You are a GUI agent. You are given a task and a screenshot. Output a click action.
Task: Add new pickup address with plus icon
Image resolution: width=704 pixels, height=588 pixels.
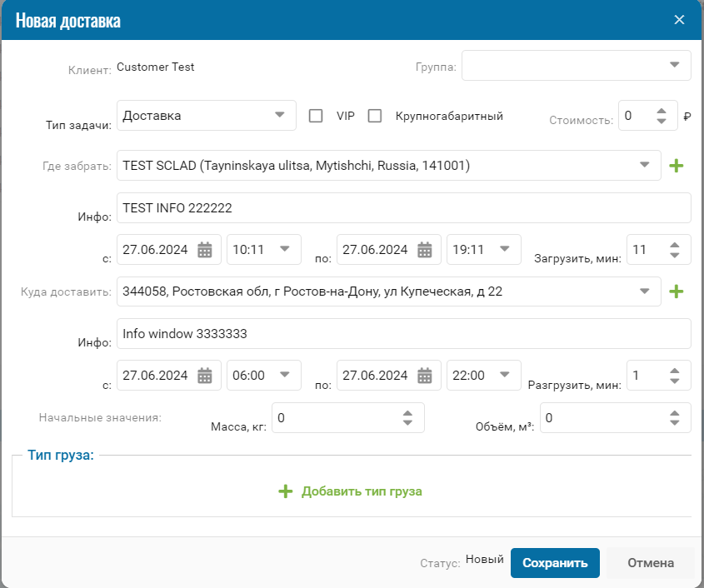(x=677, y=166)
